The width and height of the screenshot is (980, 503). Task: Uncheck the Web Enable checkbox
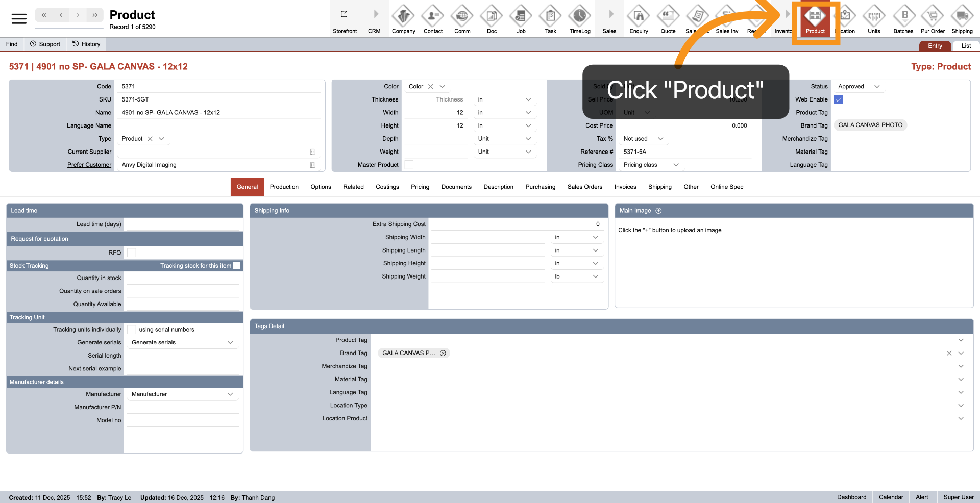click(838, 99)
